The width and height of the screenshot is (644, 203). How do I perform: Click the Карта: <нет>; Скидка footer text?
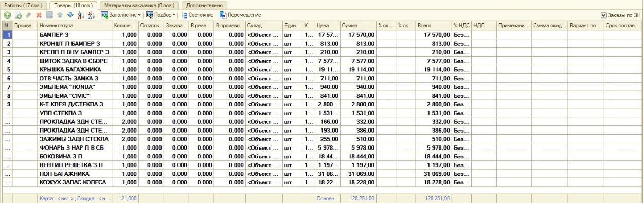[75, 198]
